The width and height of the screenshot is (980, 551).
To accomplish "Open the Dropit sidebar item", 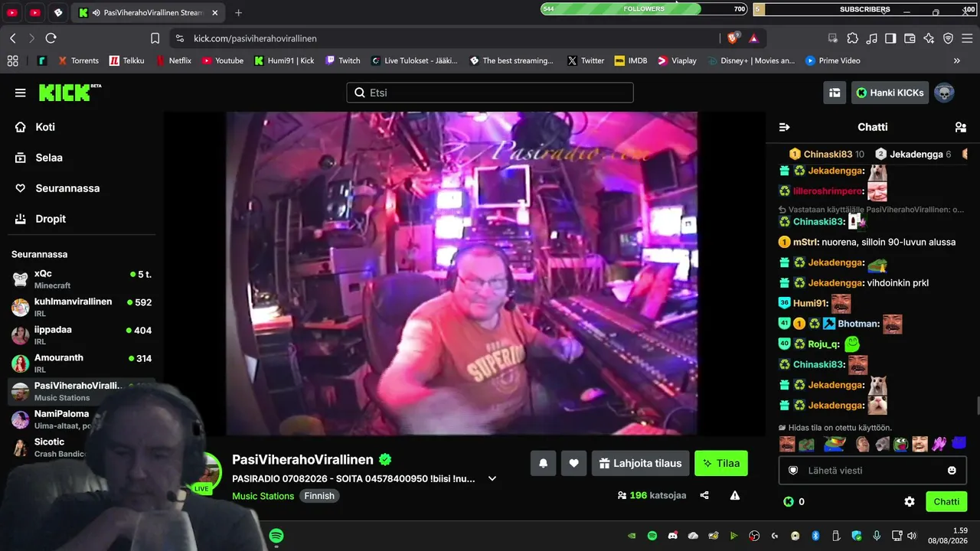I will click(x=83, y=219).
